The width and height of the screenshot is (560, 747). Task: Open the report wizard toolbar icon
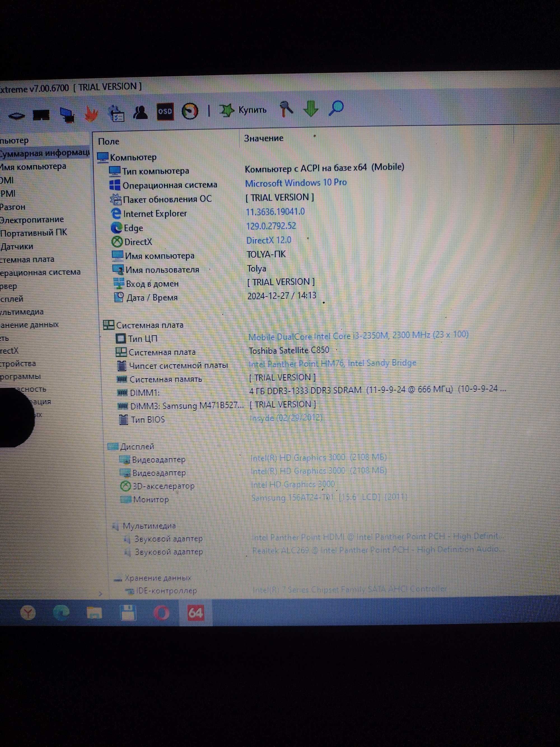116,113
